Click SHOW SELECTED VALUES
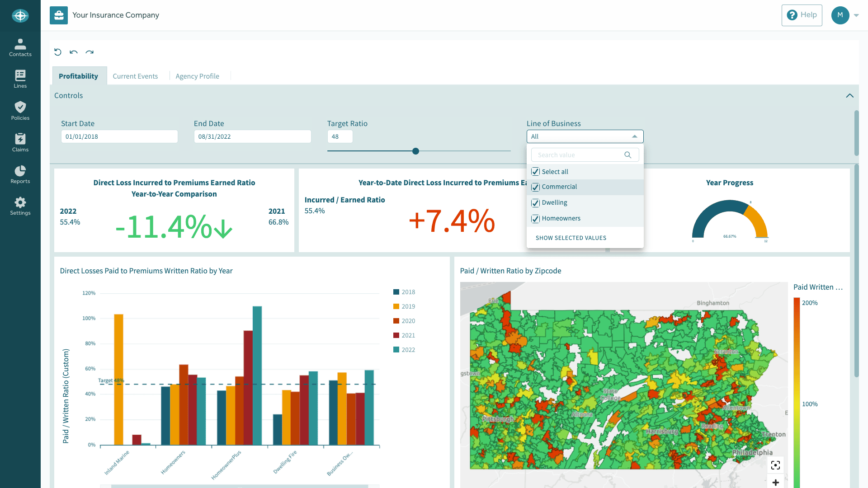Viewport: 868px width, 488px height. [x=571, y=238]
